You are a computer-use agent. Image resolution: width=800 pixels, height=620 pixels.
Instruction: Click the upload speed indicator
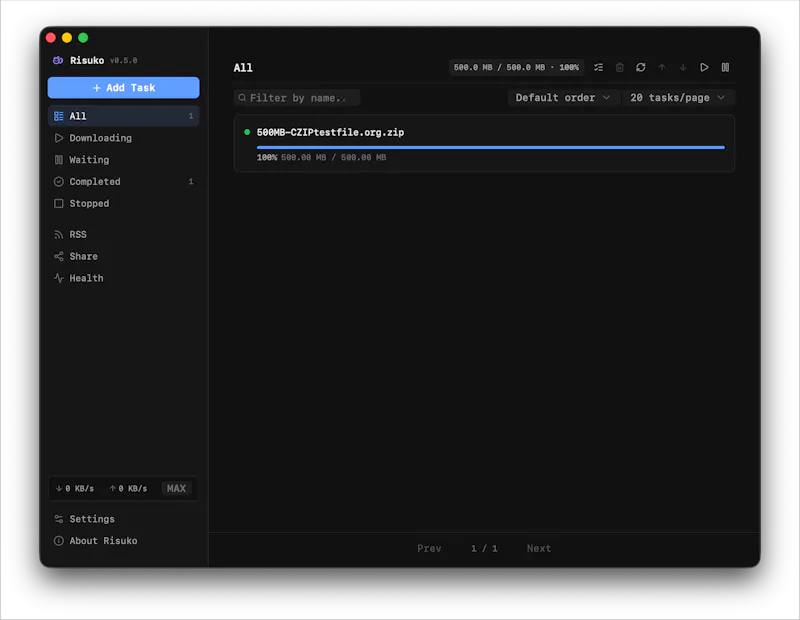pos(128,488)
